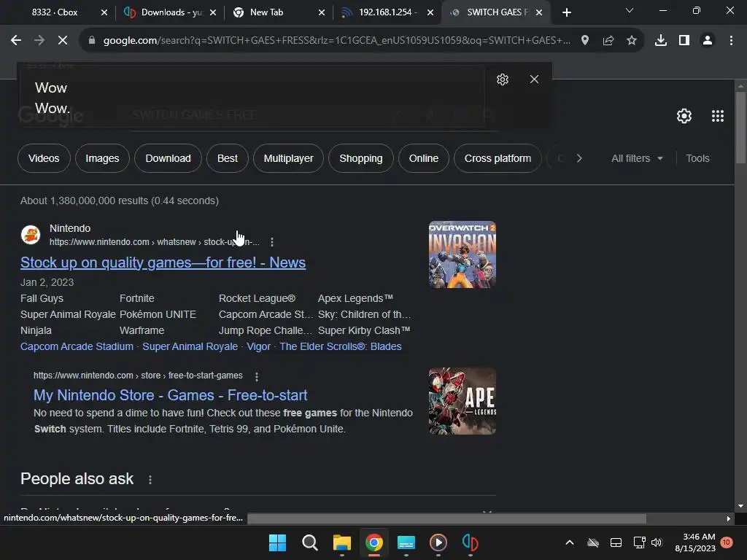Viewport: 747px width, 560px height.
Task: Open the search Tools option
Action: 697,158
